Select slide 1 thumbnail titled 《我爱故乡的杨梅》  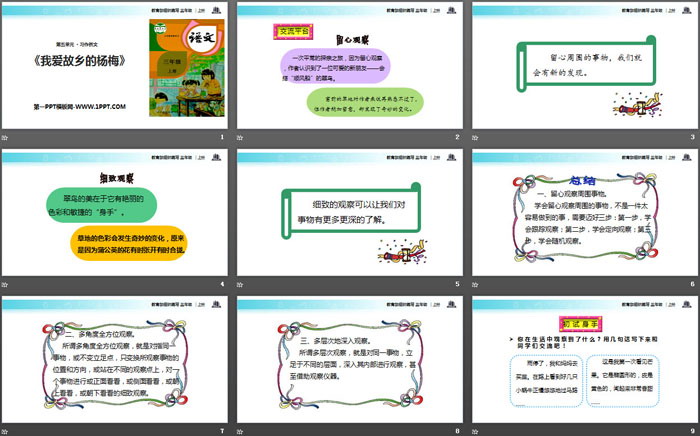coord(115,66)
